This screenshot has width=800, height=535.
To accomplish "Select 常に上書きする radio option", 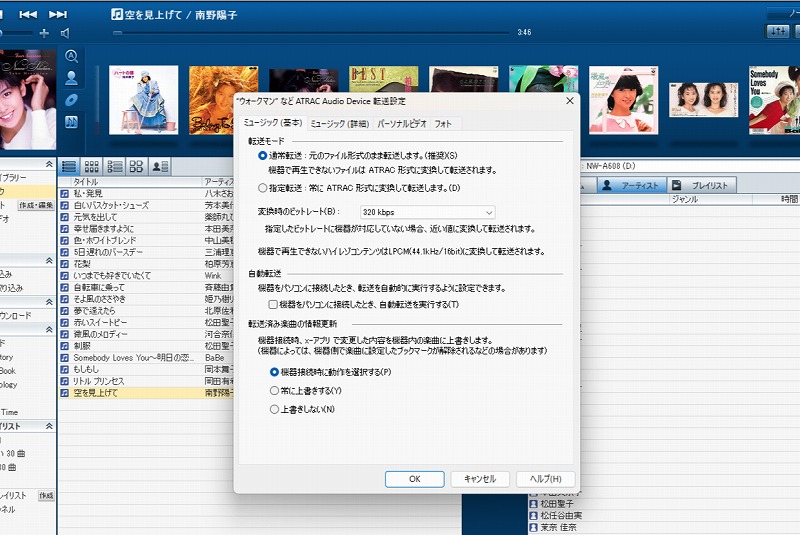I will tap(275, 390).
